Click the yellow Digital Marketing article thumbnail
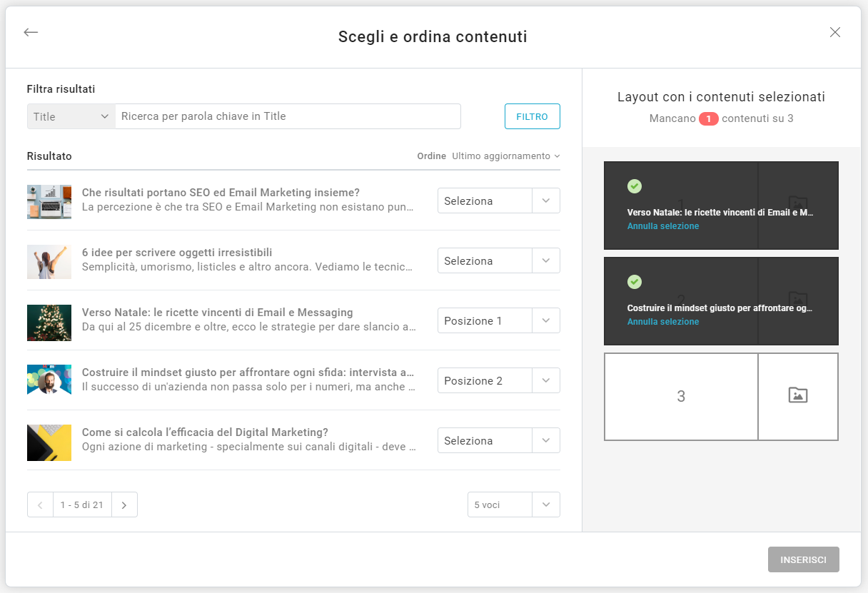Image resolution: width=868 pixels, height=593 pixels. (49, 443)
